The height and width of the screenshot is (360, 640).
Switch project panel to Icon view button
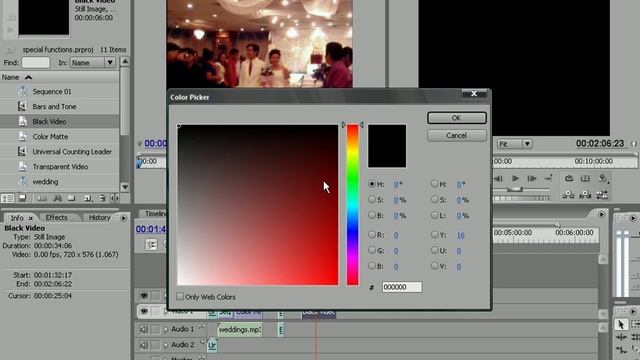[x=22, y=198]
